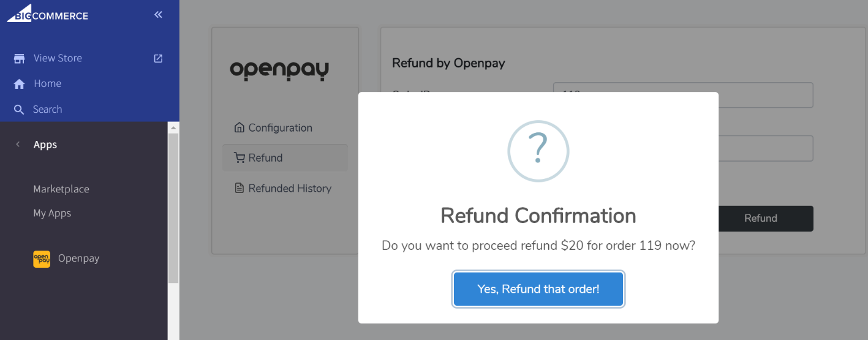Image resolution: width=868 pixels, height=340 pixels.
Task: Click the Search magnifier icon
Action: (20, 110)
